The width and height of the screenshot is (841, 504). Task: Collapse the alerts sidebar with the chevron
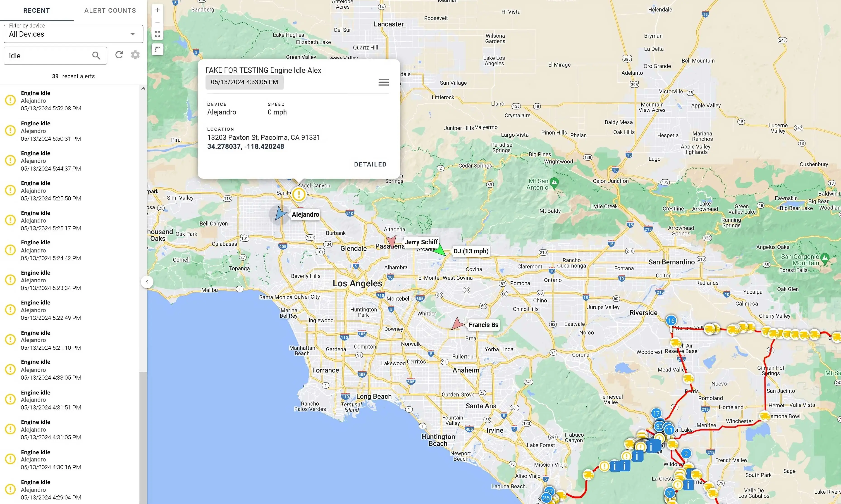pyautogui.click(x=147, y=282)
